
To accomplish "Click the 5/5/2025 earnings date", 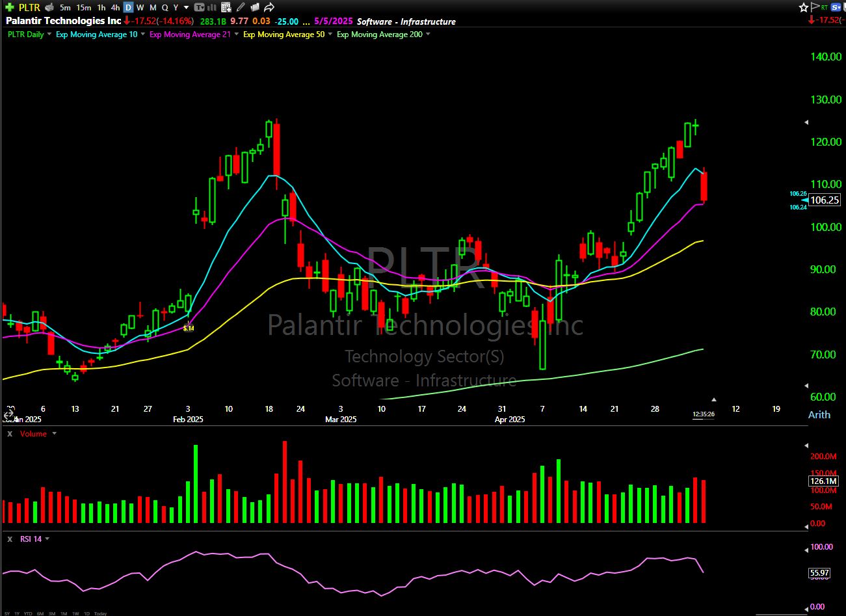I will click(x=333, y=21).
